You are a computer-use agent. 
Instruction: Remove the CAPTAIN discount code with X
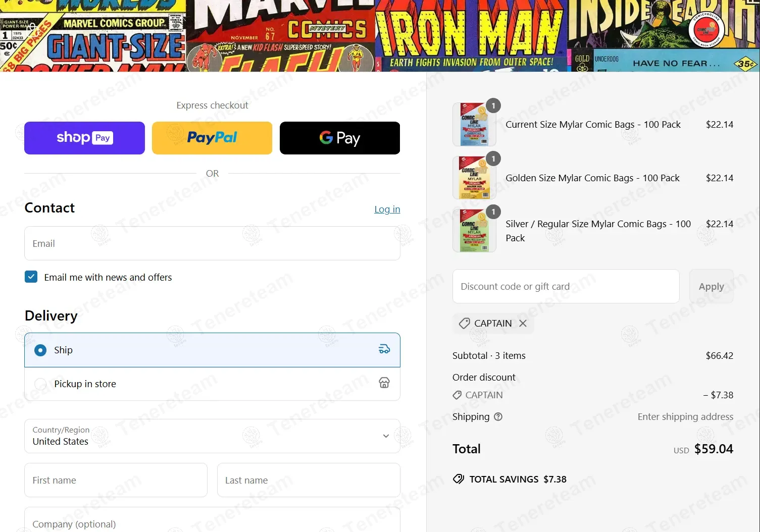tap(523, 324)
